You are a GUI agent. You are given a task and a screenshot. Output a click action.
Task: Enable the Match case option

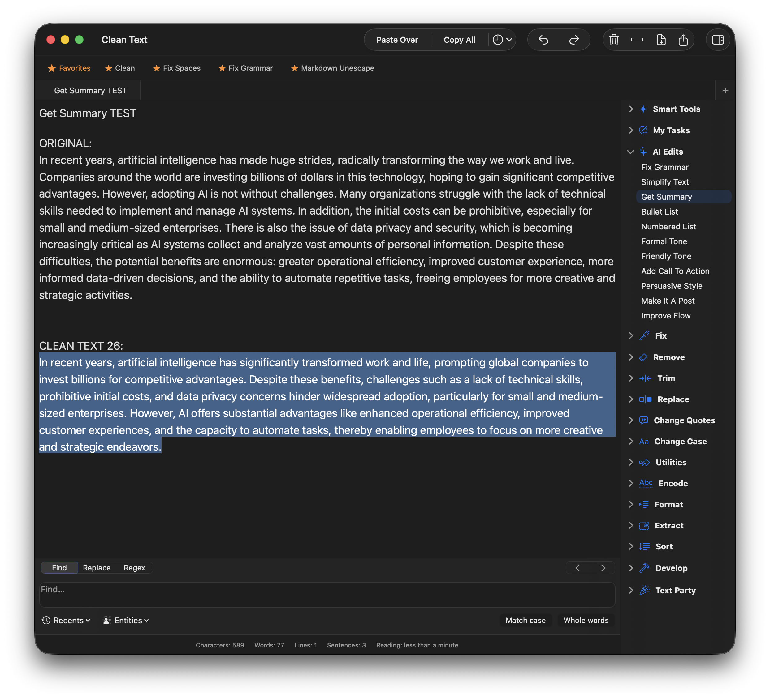(x=526, y=620)
